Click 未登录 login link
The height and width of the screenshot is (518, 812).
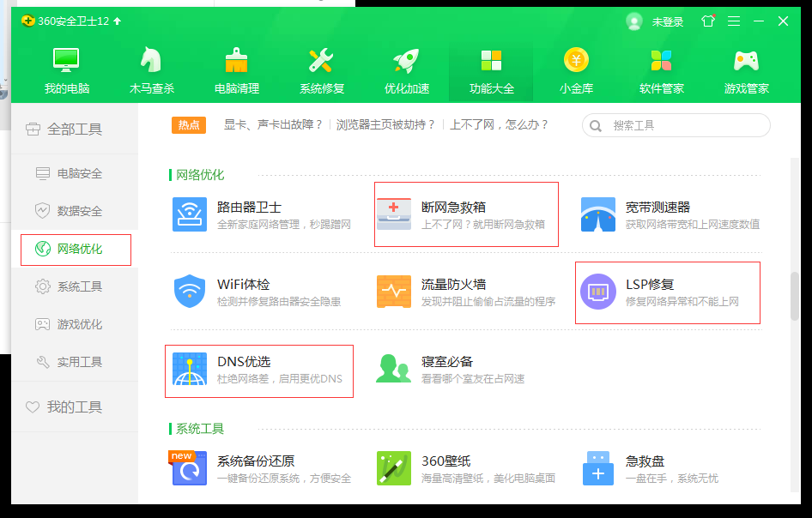(668, 21)
